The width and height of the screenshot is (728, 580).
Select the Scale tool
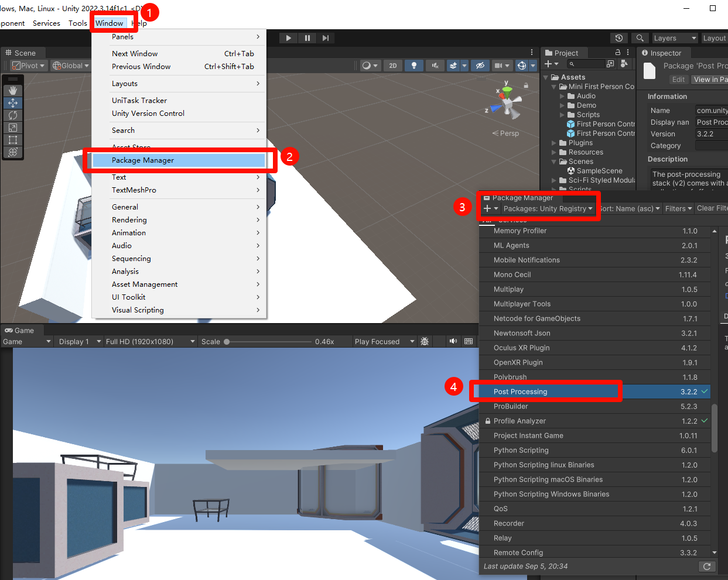point(13,128)
